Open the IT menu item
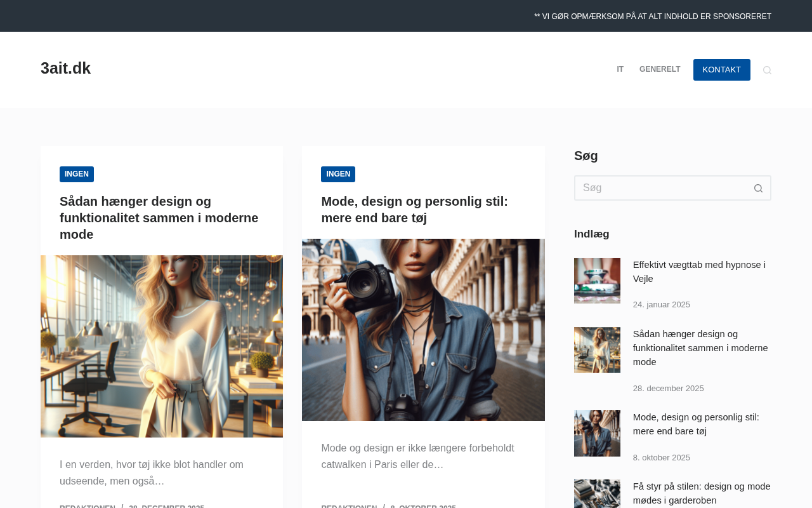This screenshot has width=812, height=508. 620,70
